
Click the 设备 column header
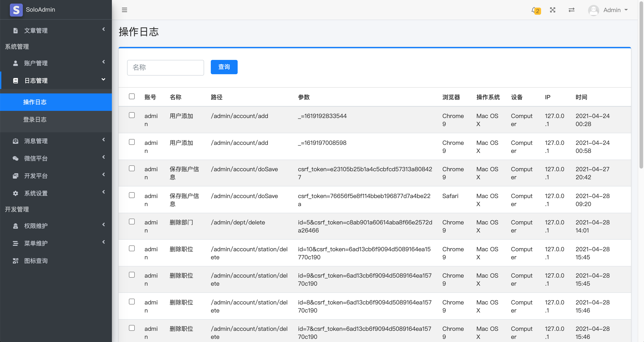tap(517, 97)
